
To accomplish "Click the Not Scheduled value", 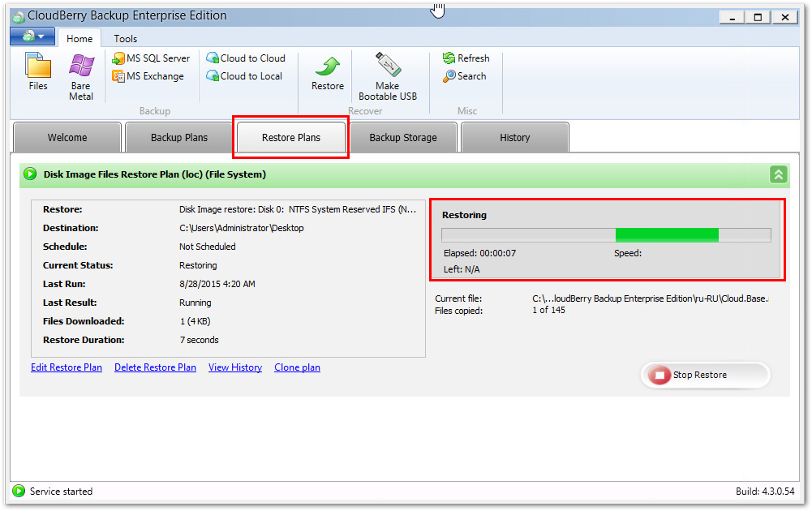I will [207, 247].
